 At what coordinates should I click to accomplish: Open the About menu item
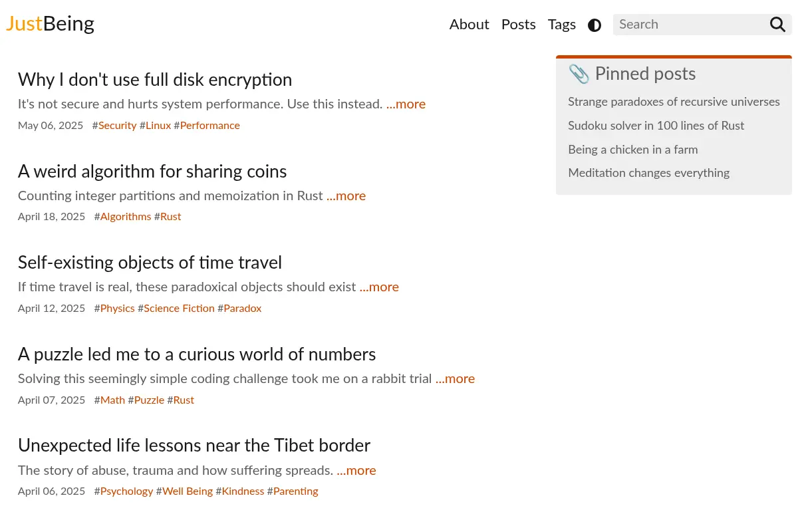[x=469, y=25]
